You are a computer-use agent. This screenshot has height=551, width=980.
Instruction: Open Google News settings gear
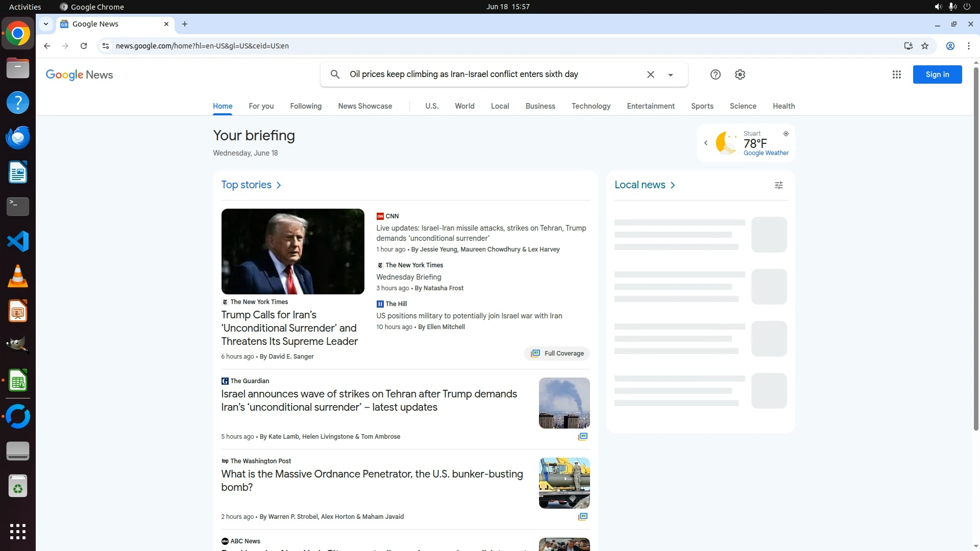(x=740, y=74)
